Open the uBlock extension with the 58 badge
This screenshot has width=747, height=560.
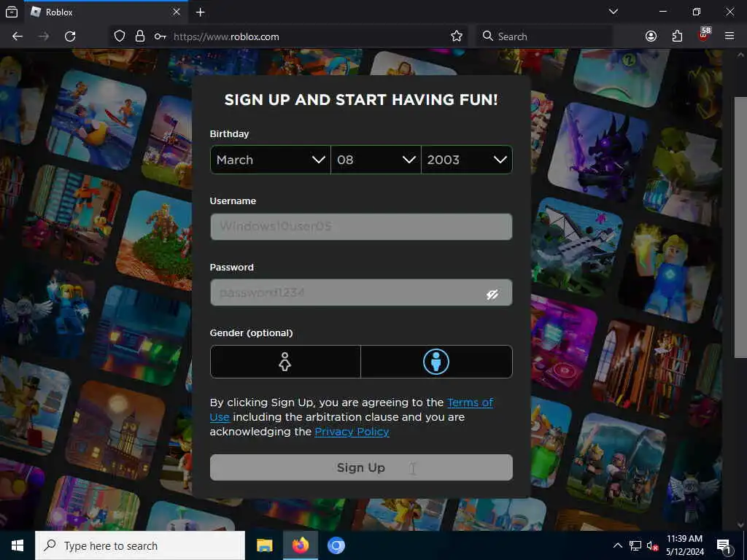click(703, 35)
